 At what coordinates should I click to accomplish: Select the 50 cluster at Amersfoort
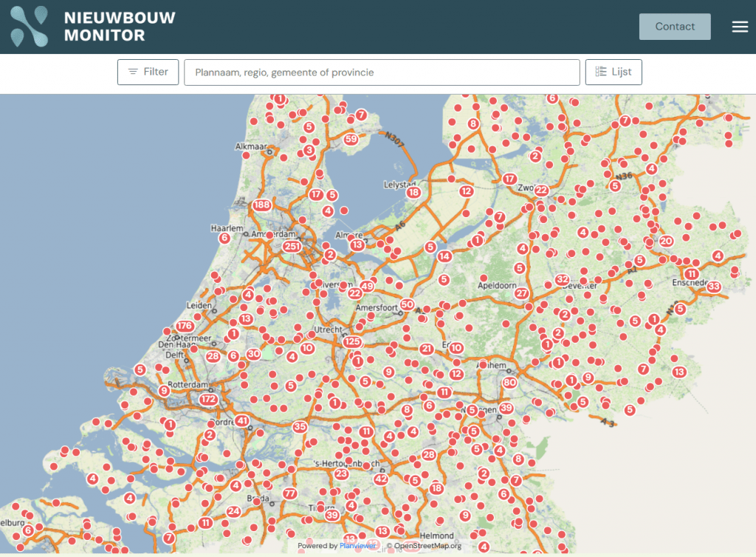408,304
